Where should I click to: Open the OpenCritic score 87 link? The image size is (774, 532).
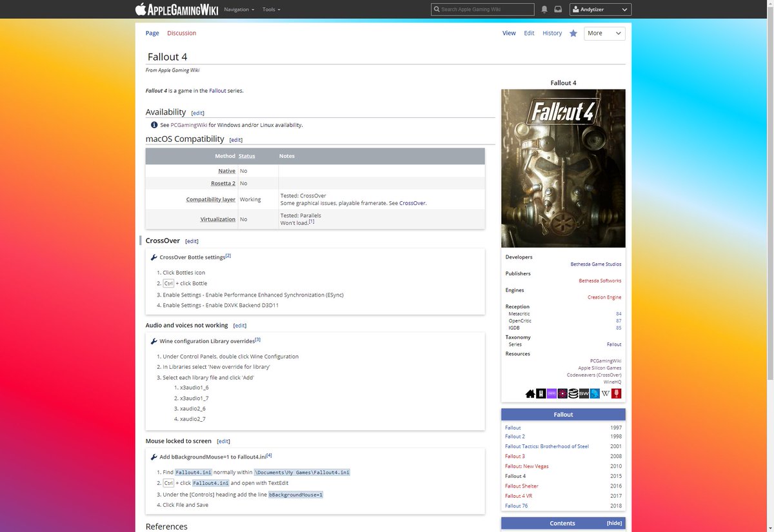pos(619,321)
